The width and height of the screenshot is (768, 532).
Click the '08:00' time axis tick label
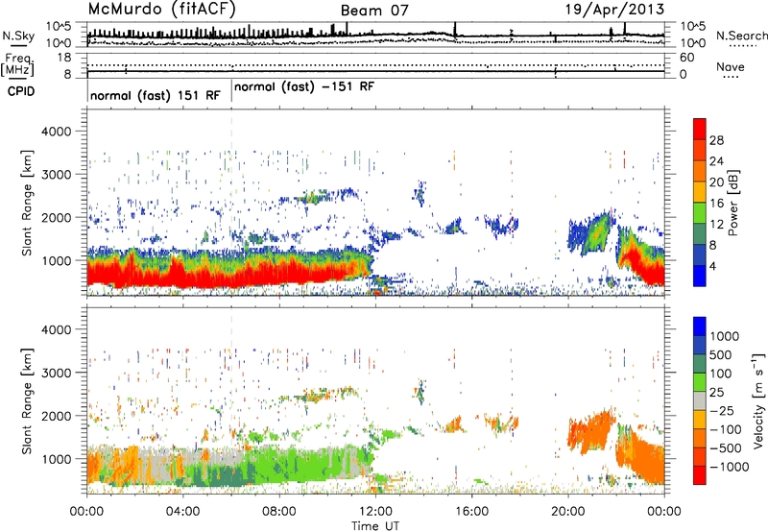tap(279, 512)
